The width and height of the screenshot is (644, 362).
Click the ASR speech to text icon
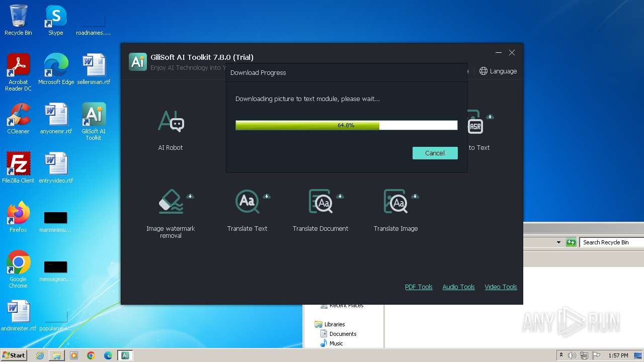pyautogui.click(x=475, y=126)
